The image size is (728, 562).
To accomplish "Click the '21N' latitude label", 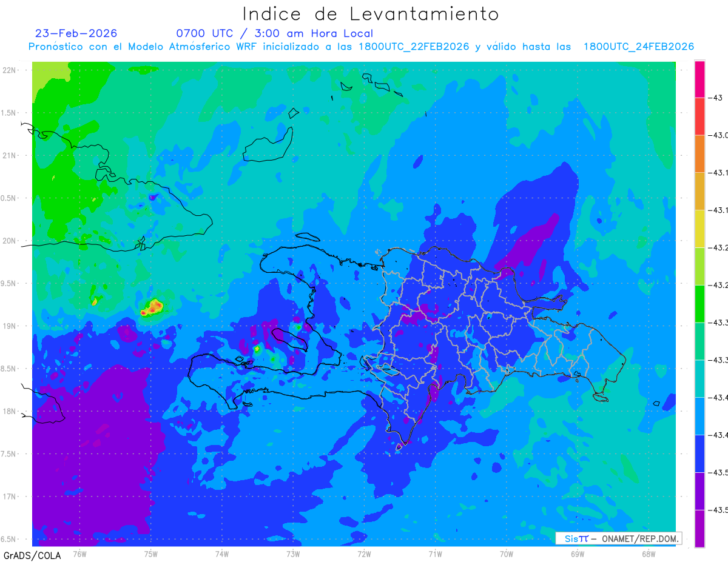I will tap(10, 155).
